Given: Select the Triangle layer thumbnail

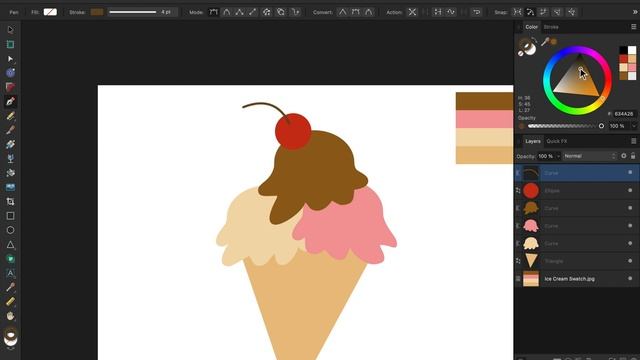Looking at the screenshot, I should tap(531, 261).
